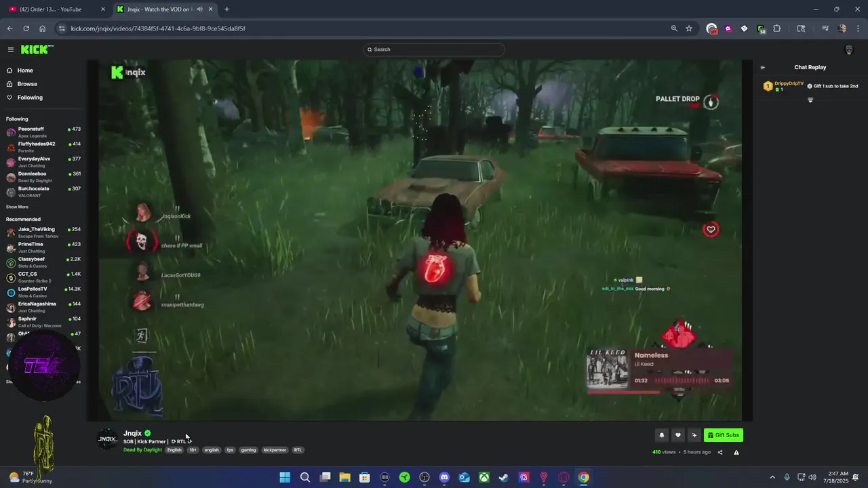Click the kickpartner tag
868x488 pixels.
pyautogui.click(x=275, y=450)
